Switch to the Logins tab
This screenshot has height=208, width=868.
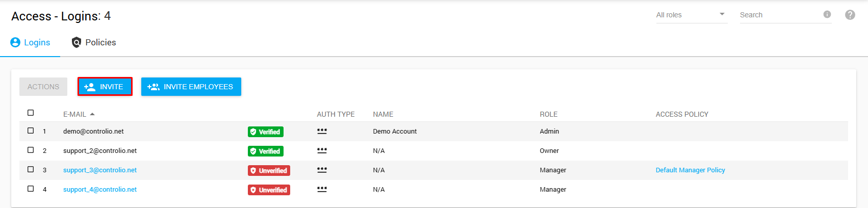[x=31, y=42]
